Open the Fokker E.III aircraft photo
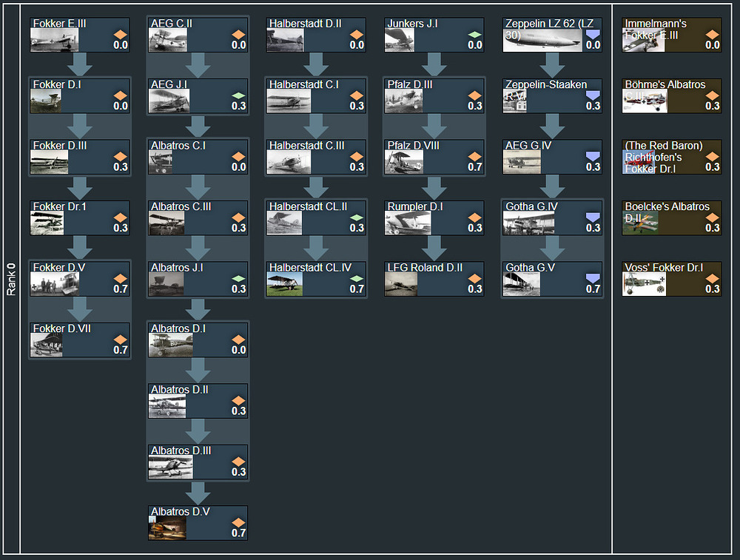 (54, 40)
